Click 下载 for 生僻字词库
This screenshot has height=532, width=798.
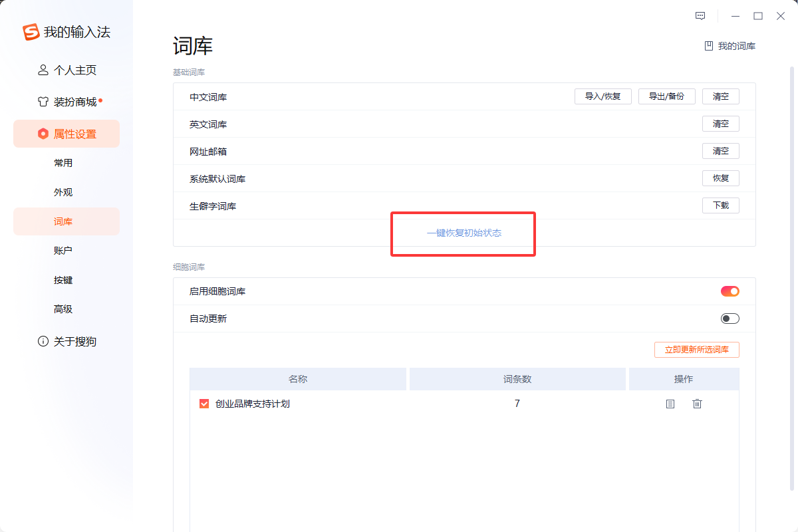(720, 205)
